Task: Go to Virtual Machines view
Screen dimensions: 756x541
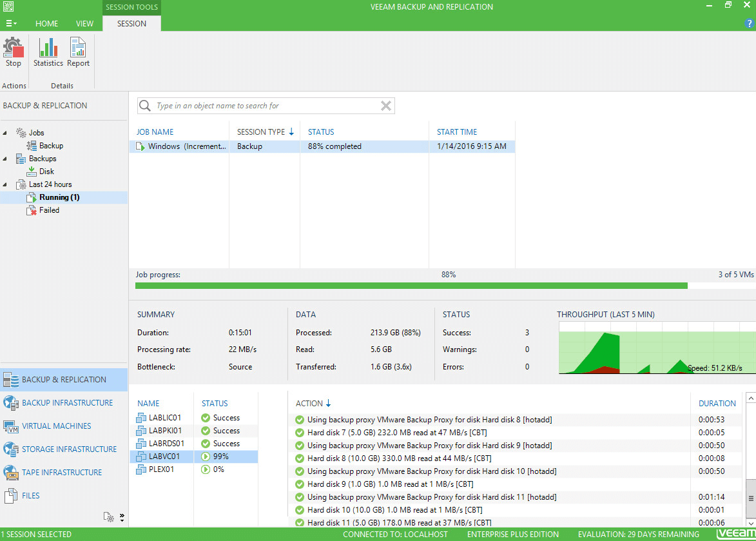Action: 56,426
